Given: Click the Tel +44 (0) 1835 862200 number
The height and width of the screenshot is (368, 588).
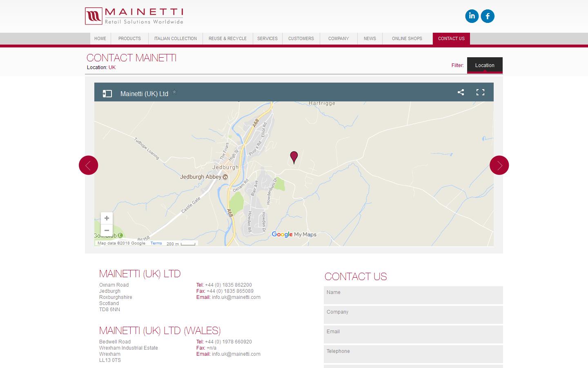Looking at the screenshot, I should [228, 285].
